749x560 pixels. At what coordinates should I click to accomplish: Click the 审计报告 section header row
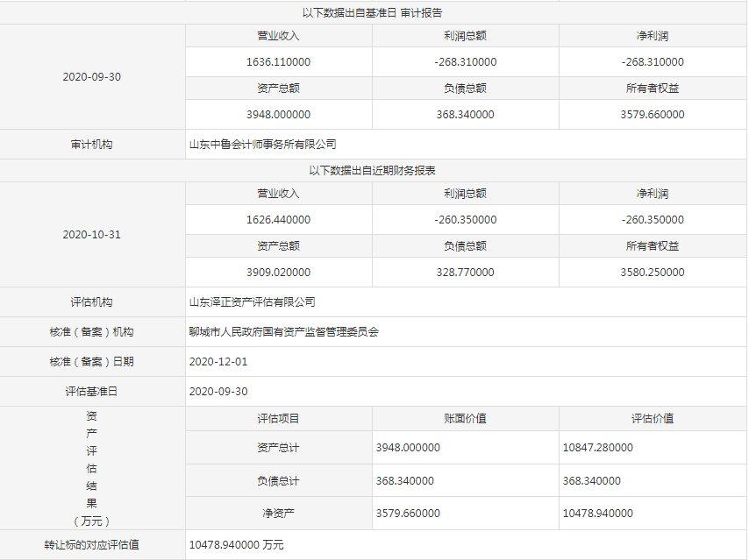[372, 13]
